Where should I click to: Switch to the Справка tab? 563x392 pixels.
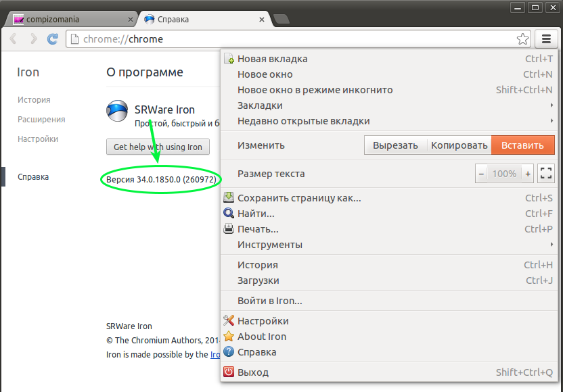(x=204, y=20)
